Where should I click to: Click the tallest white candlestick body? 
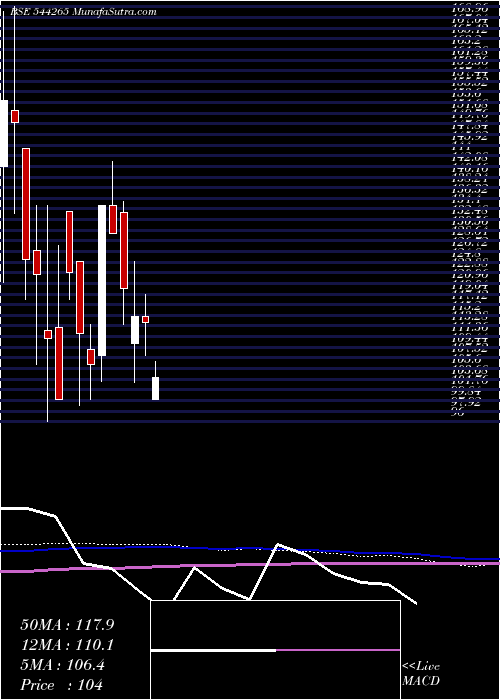(102, 280)
